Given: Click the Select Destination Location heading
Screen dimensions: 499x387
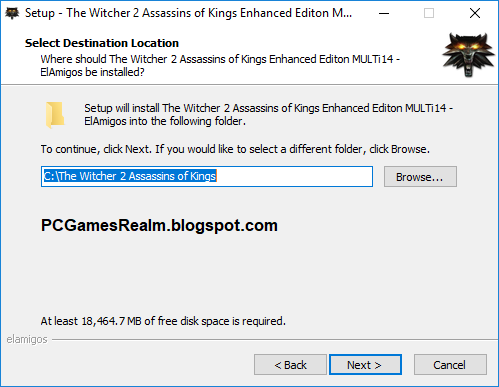Looking at the screenshot, I should click(x=102, y=43).
